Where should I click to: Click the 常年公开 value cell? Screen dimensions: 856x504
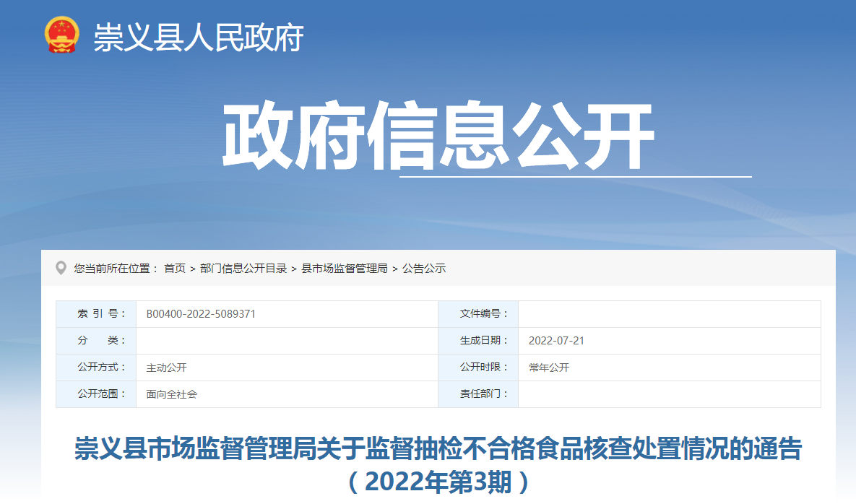(x=670, y=368)
